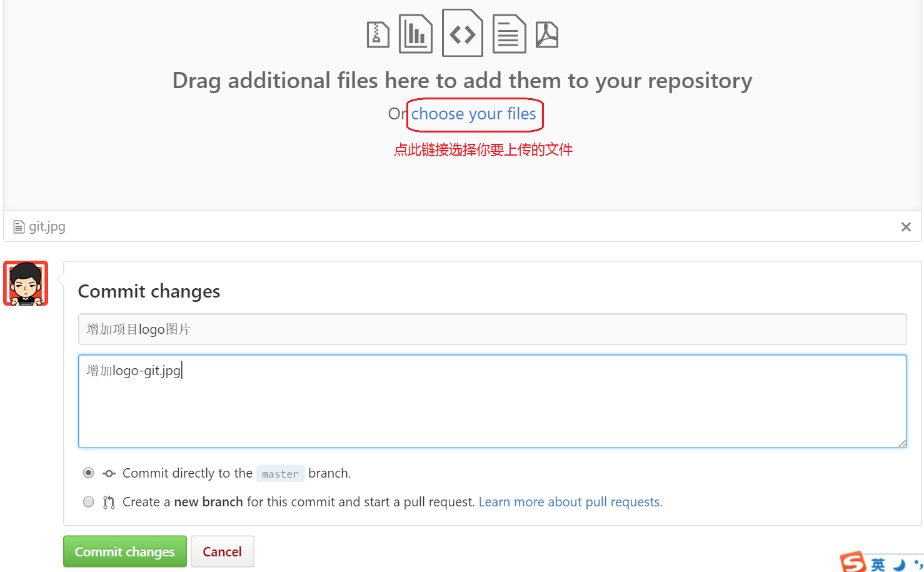Click the bar chart file icon

(x=415, y=34)
